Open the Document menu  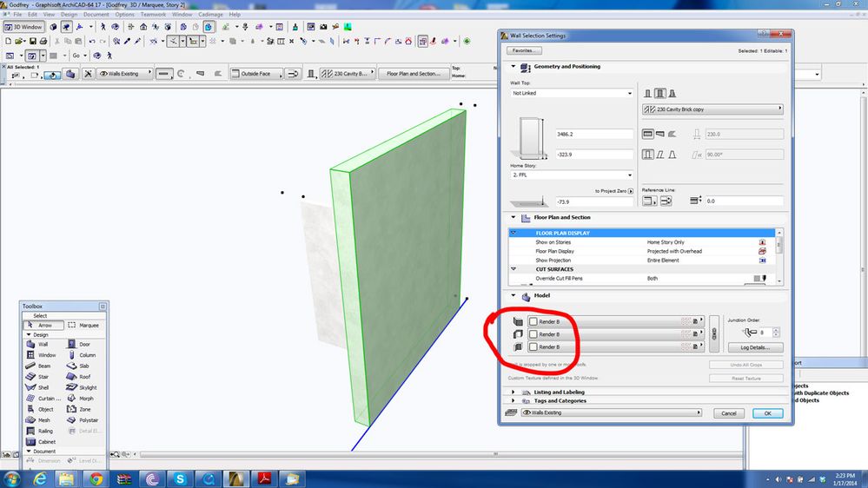tap(96, 15)
